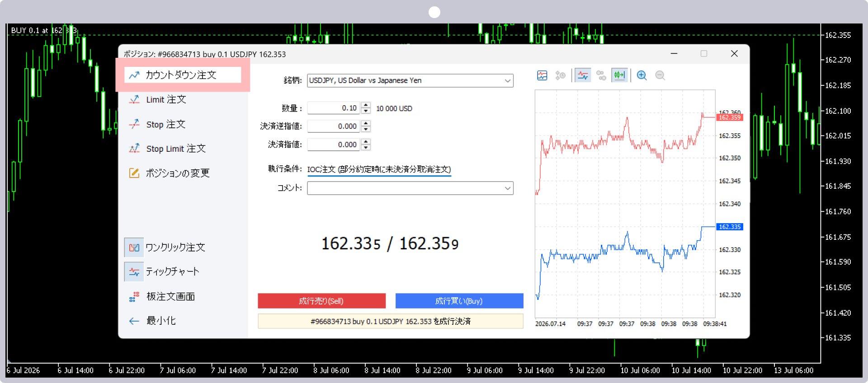Viewport: 868px width, 383px height.
Task: Click the greyed bubbles chart toolbar icon
Action: point(601,75)
